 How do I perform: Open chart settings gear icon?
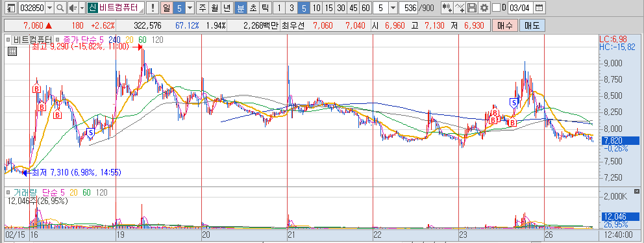(485, 7)
